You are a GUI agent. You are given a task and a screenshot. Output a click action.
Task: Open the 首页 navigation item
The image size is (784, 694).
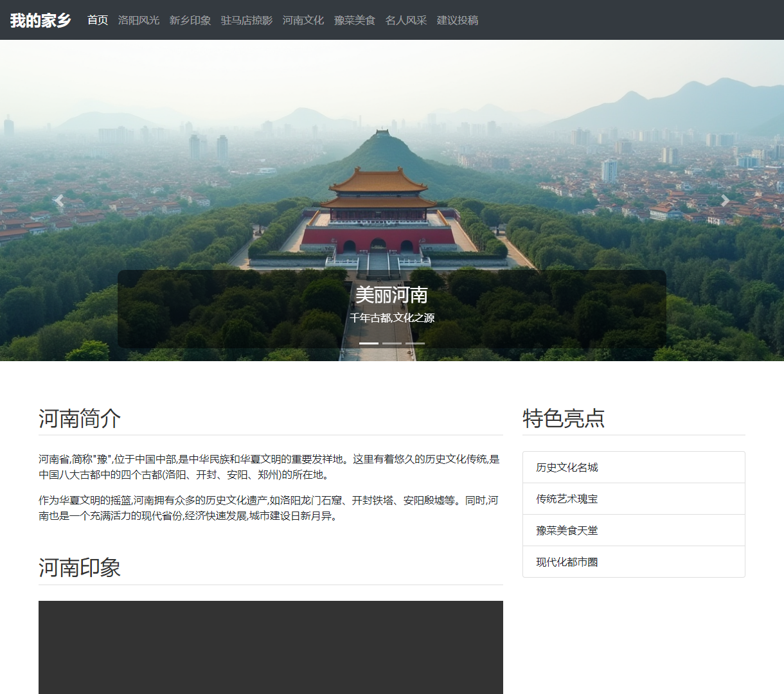97,20
